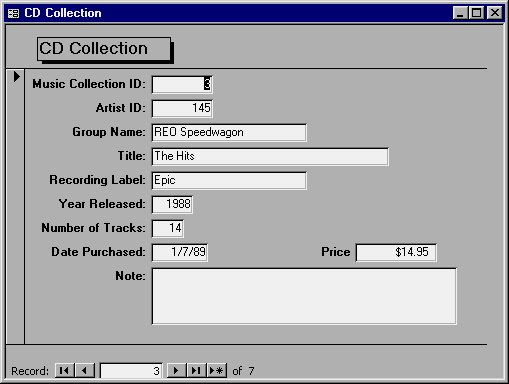Create new record with asterisk button
Screen dimensions: 509x384
(217, 371)
